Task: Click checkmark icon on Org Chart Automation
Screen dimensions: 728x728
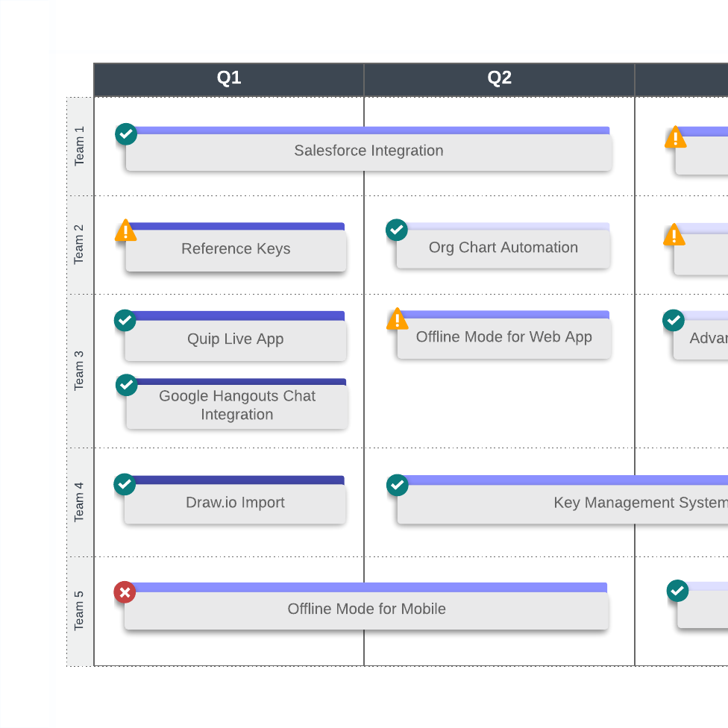Action: [397, 230]
